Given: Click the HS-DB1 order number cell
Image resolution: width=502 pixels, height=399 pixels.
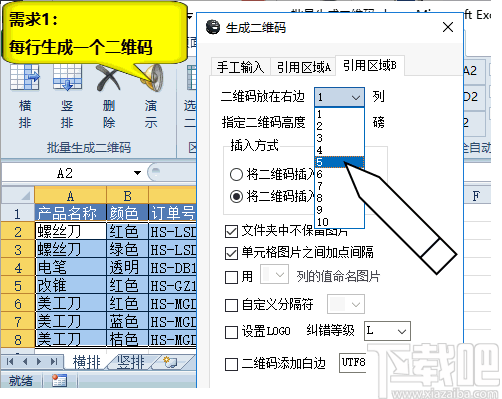Looking at the screenshot, I should (173, 267).
